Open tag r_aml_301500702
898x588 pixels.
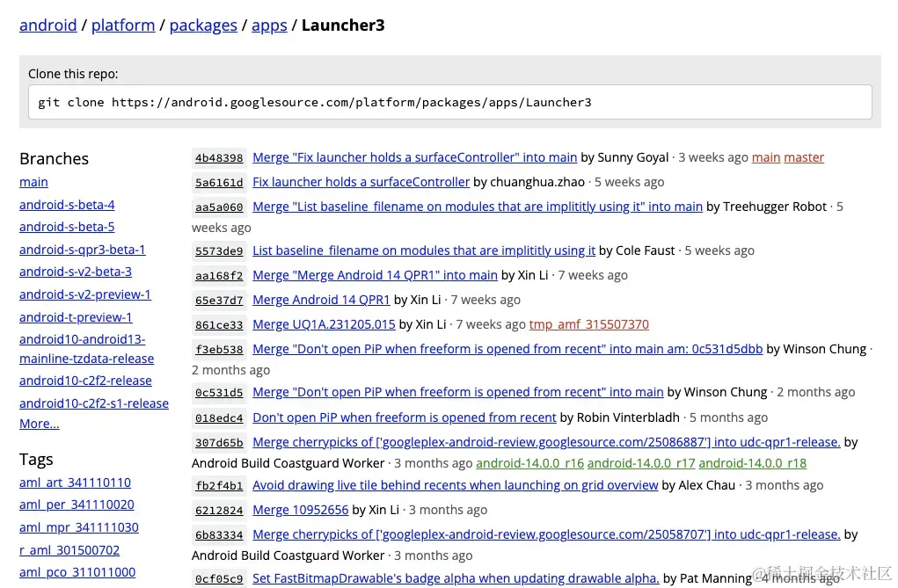pyautogui.click(x=69, y=550)
